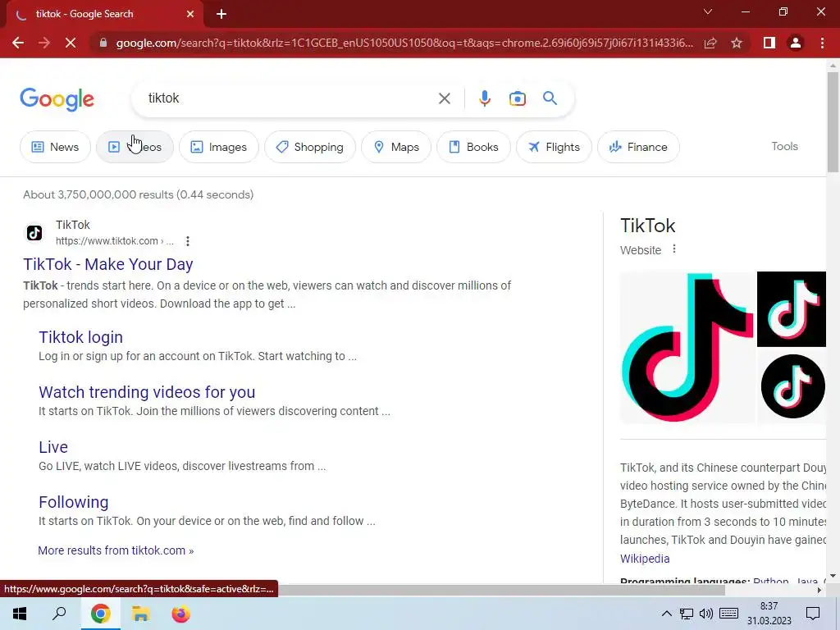Open large TikTok logo image
840x630 pixels.
[687, 347]
